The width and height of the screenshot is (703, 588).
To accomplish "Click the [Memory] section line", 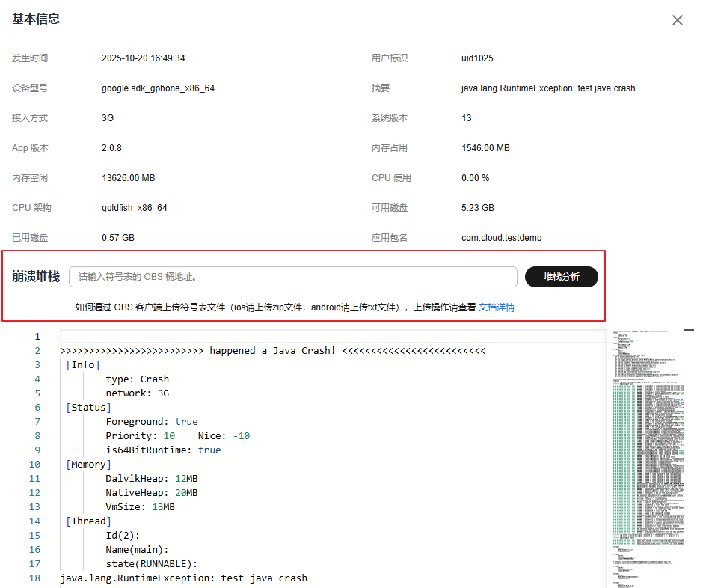I will 88,465.
